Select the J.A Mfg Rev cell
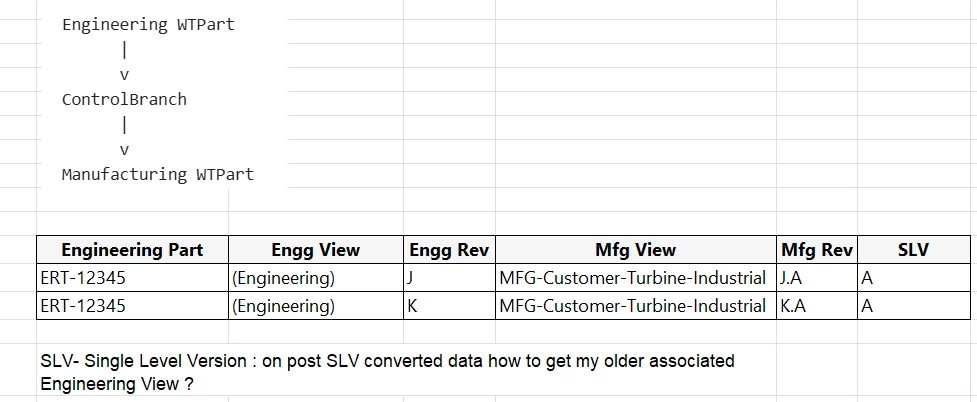977x402 pixels. (x=817, y=277)
